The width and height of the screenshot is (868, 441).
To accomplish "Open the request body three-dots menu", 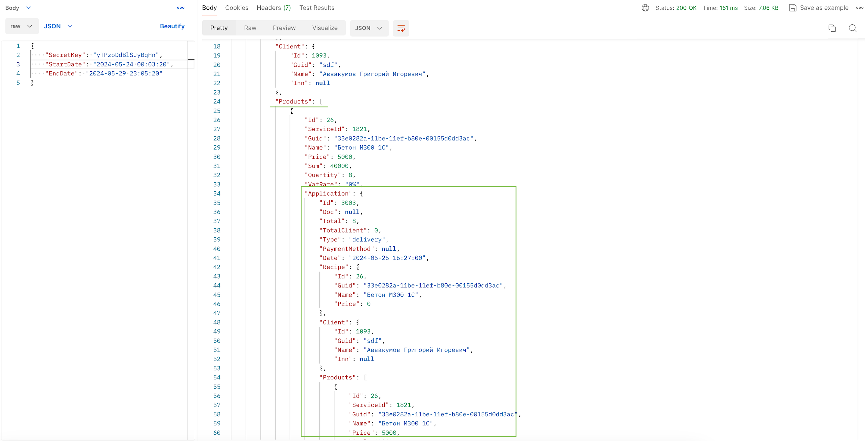I will [181, 8].
